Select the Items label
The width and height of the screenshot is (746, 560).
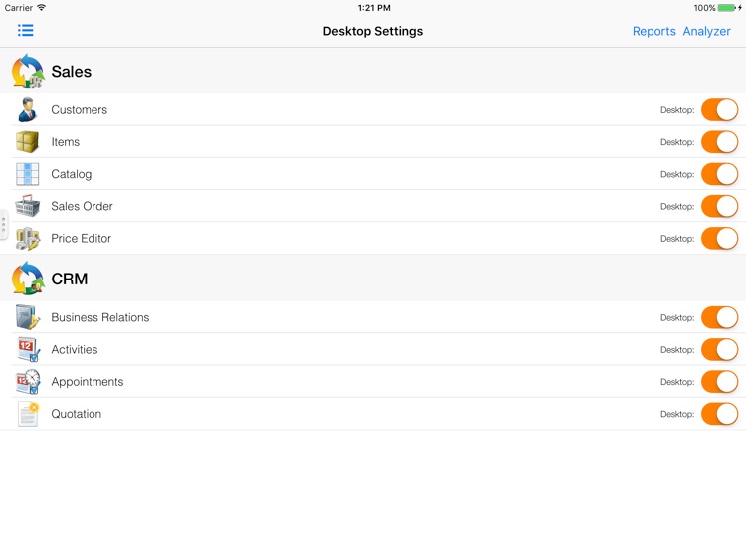coord(66,142)
